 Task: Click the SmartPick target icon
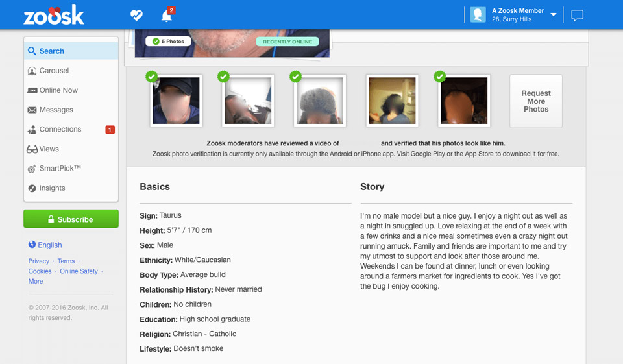tap(32, 169)
